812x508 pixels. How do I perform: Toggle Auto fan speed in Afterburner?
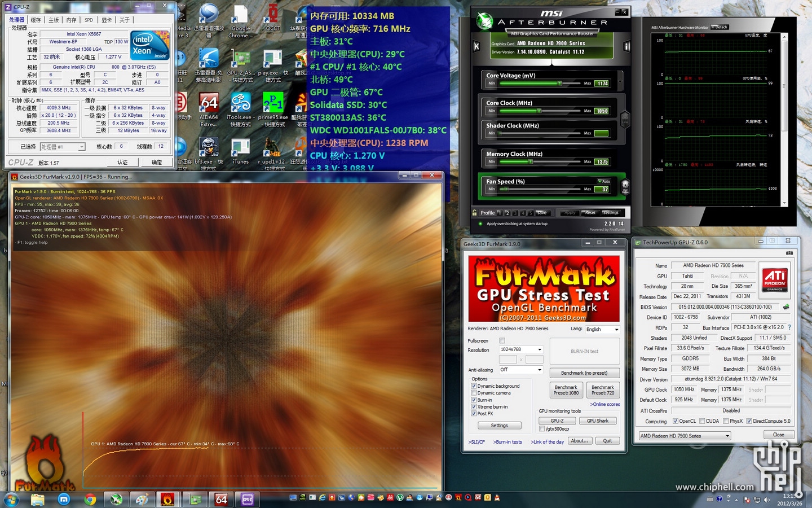pos(604,181)
